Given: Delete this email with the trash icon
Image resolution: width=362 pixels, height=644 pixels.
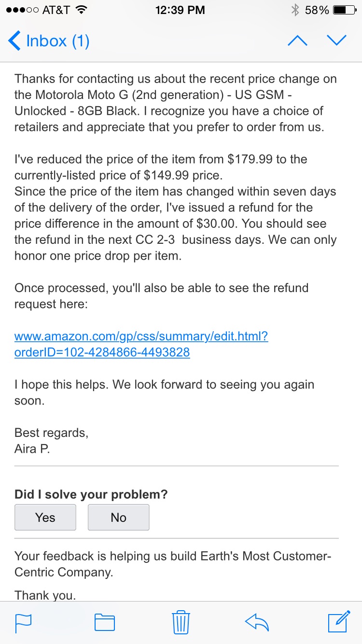Looking at the screenshot, I should pyautogui.click(x=181, y=622).
